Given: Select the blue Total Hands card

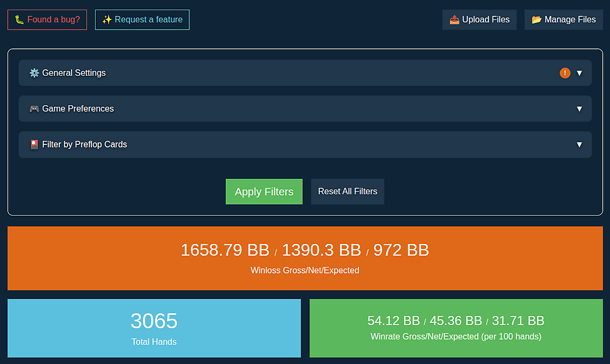Looking at the screenshot, I should tap(154, 328).
